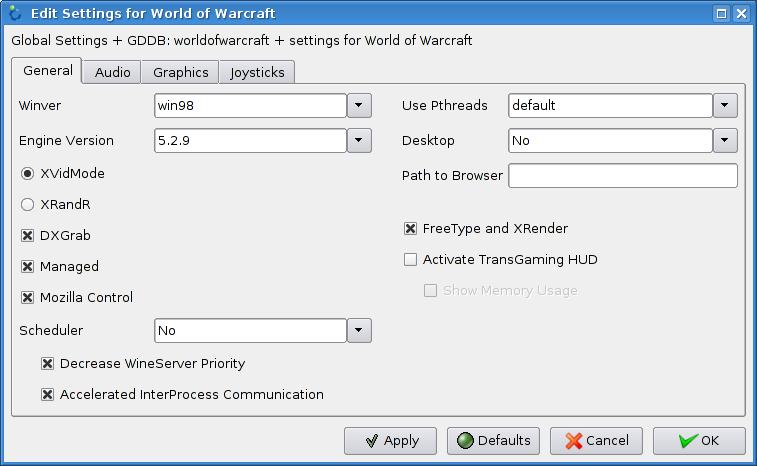Expand the Scheduler dropdown
Screen dimensions: 757x466
[x=359, y=330]
